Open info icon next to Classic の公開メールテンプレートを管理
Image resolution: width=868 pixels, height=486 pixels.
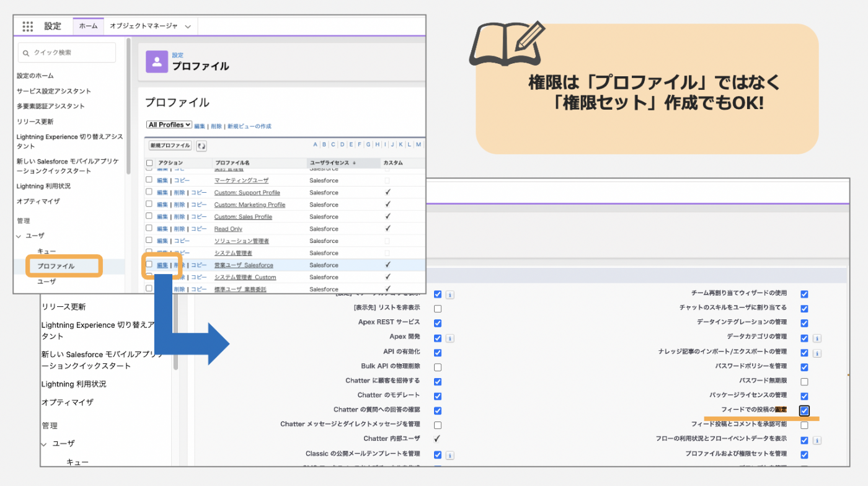click(450, 455)
